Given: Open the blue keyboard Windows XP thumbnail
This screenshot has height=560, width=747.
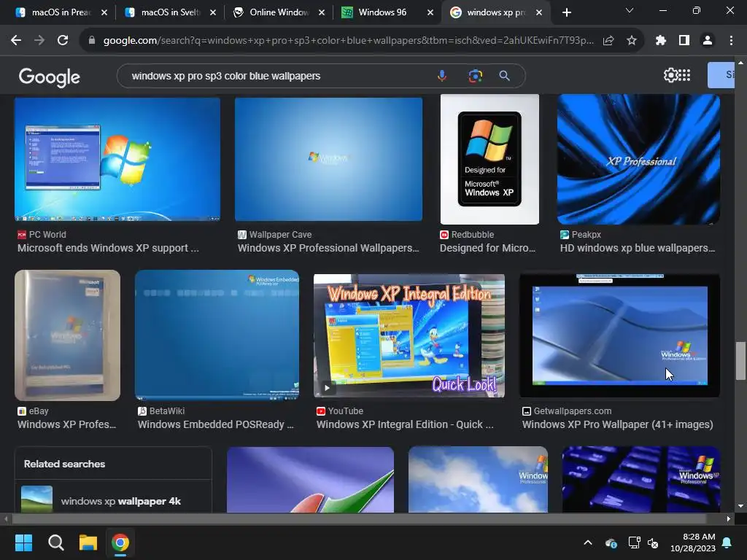Looking at the screenshot, I should pos(640,480).
